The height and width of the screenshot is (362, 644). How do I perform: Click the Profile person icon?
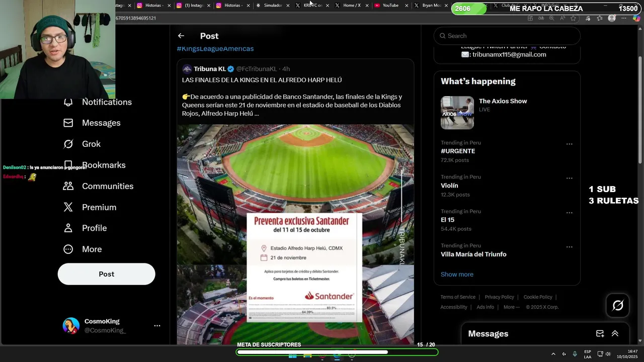[68, 228]
